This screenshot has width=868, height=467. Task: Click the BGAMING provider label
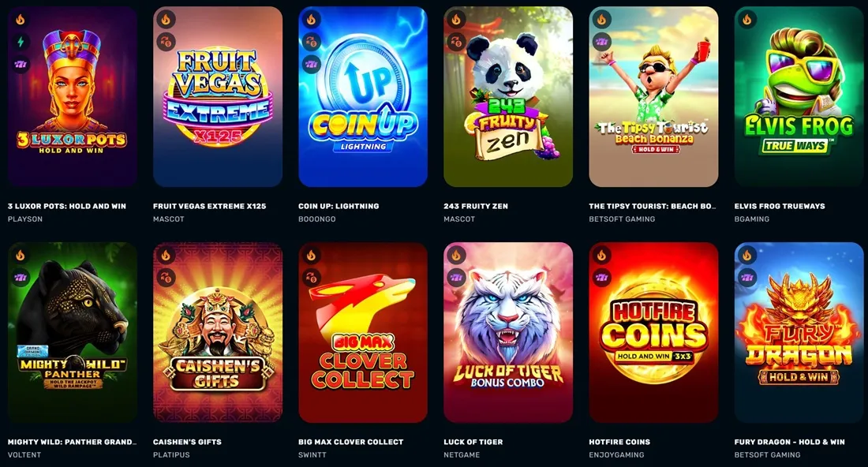(x=752, y=219)
